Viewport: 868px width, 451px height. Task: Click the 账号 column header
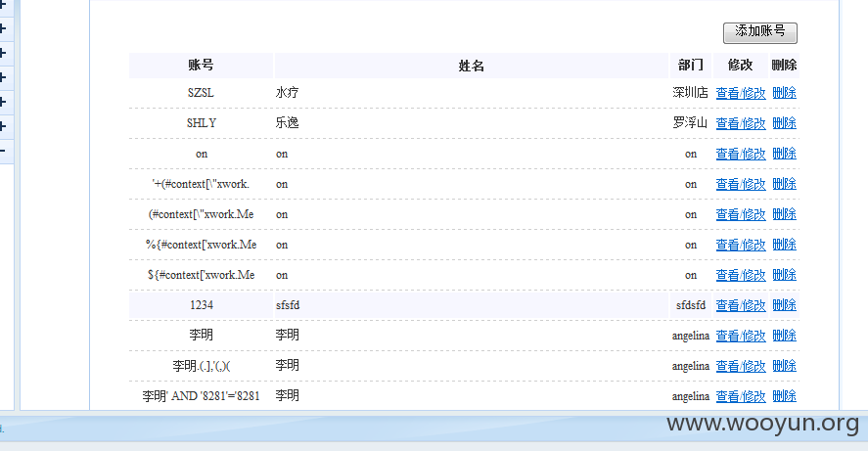[x=201, y=66]
